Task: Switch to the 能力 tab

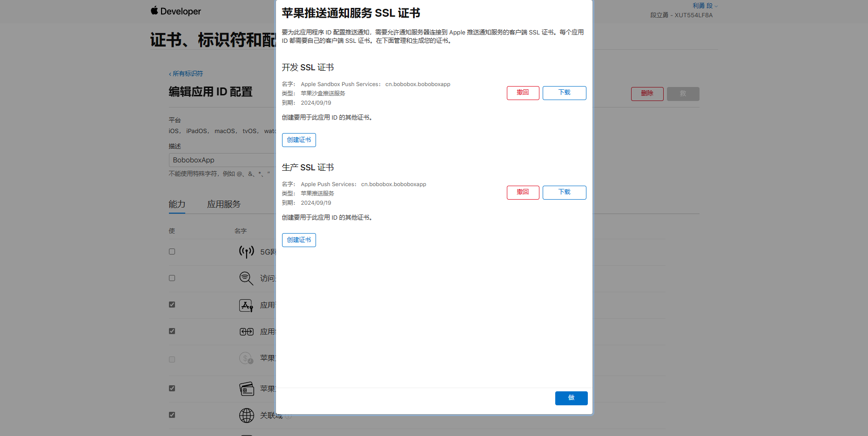Action: 177,204
